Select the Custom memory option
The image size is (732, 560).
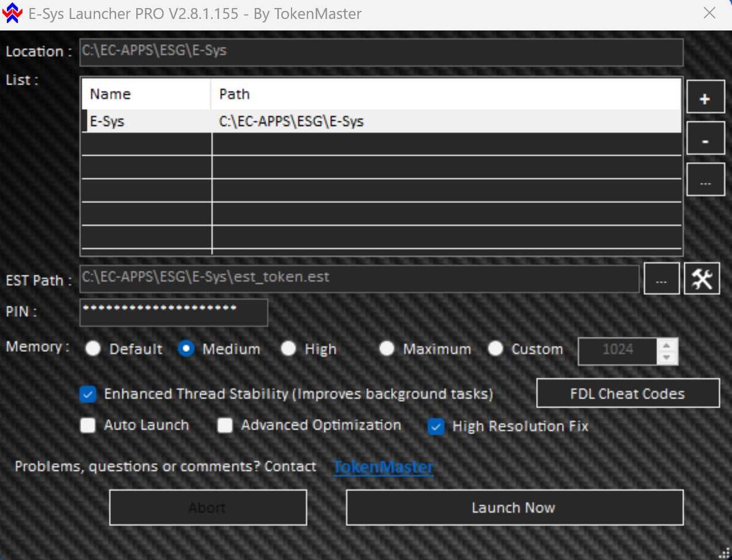[x=496, y=349]
